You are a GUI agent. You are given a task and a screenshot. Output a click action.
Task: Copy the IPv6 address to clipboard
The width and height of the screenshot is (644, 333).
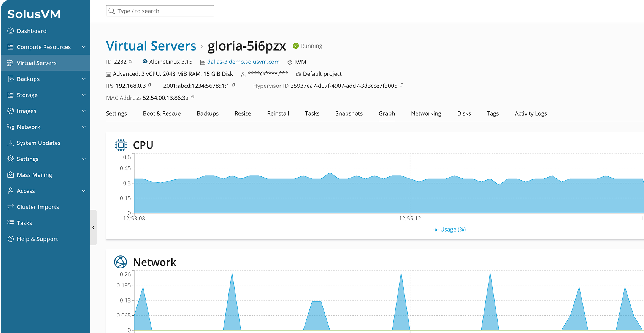(x=234, y=85)
